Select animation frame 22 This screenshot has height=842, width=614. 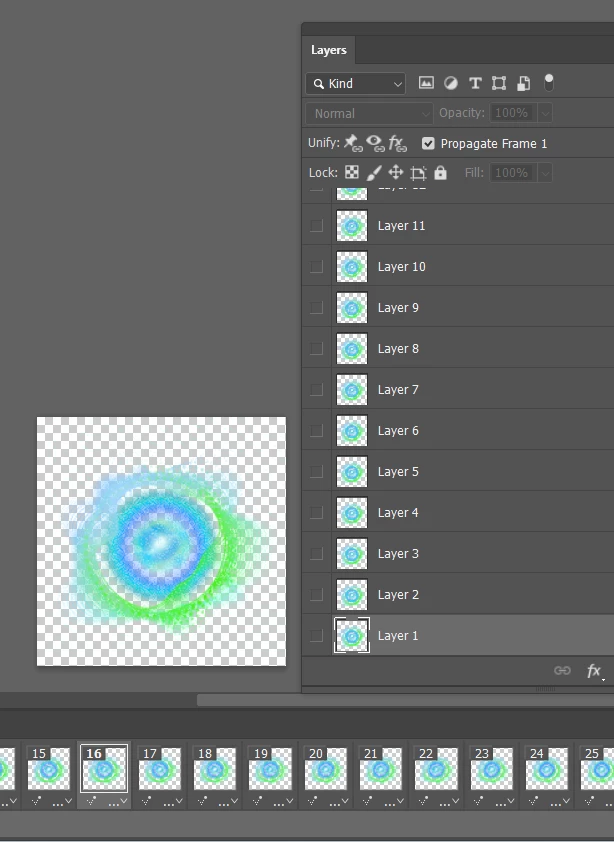tap(436, 768)
